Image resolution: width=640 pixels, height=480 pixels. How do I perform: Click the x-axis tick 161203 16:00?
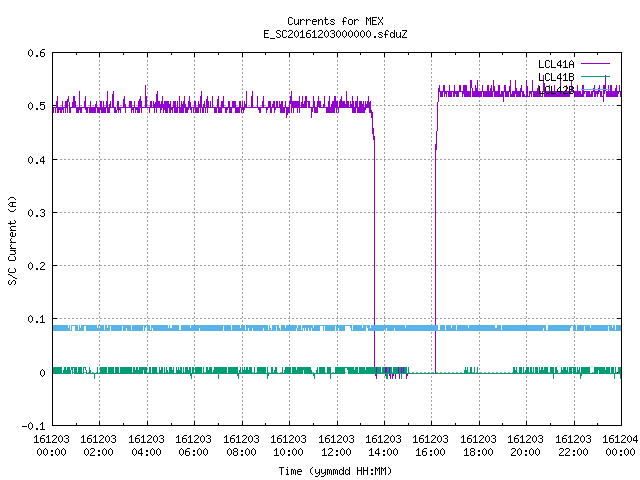coord(431,445)
